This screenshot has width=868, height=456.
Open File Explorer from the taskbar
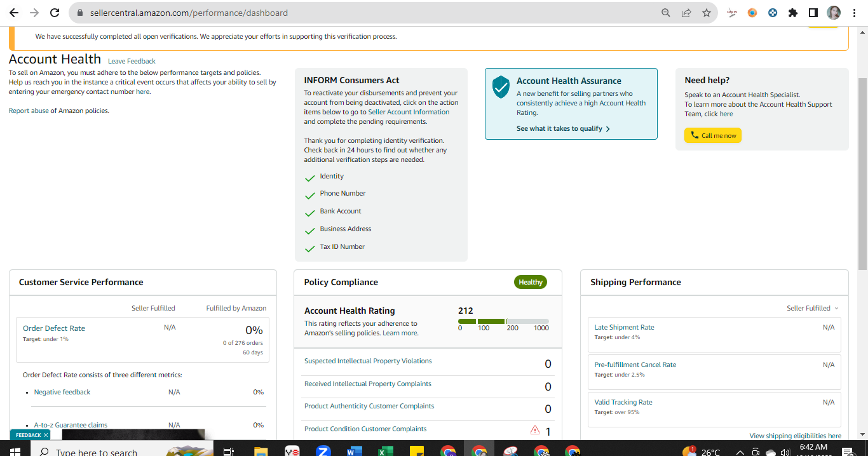261,452
